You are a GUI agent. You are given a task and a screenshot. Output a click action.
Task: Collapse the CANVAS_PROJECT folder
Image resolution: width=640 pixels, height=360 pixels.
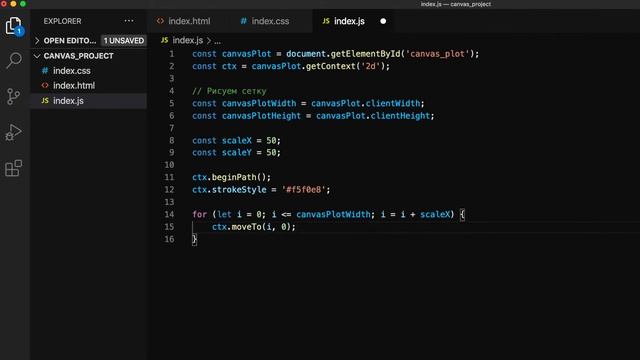pos(37,56)
